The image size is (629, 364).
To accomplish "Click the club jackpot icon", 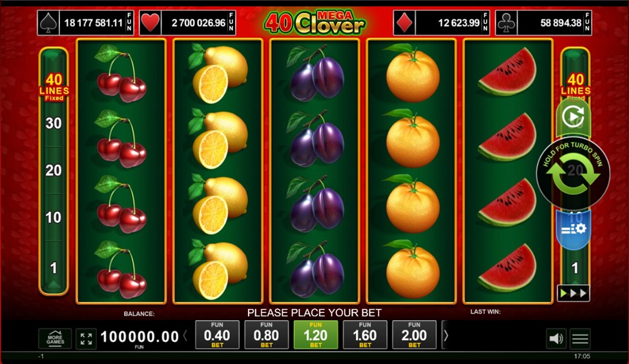I will pyautogui.click(x=507, y=23).
